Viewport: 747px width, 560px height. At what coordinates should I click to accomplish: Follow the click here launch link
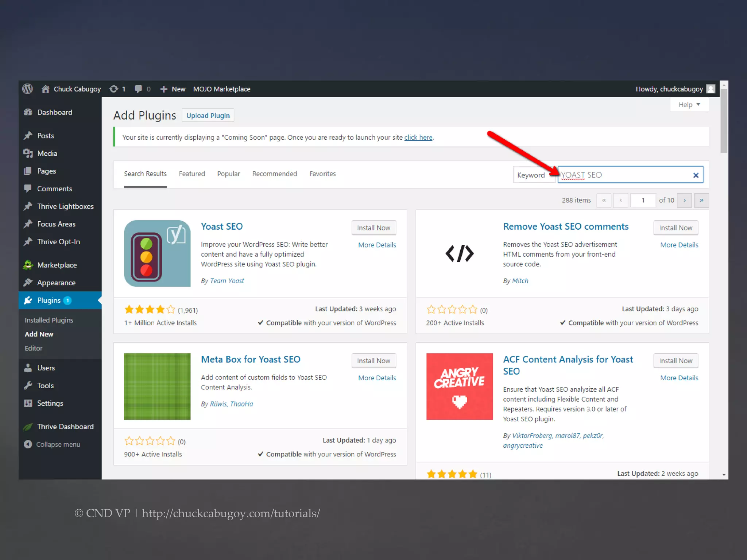(x=418, y=137)
